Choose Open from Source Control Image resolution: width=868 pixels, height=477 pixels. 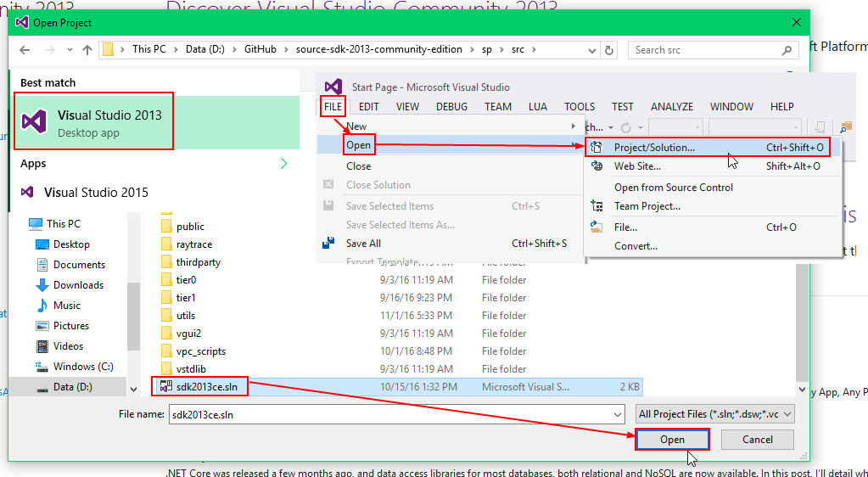(673, 188)
